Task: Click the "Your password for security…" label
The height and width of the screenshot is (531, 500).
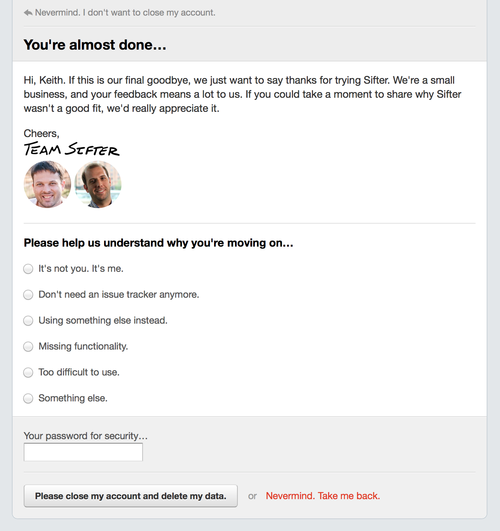Action: point(85,436)
